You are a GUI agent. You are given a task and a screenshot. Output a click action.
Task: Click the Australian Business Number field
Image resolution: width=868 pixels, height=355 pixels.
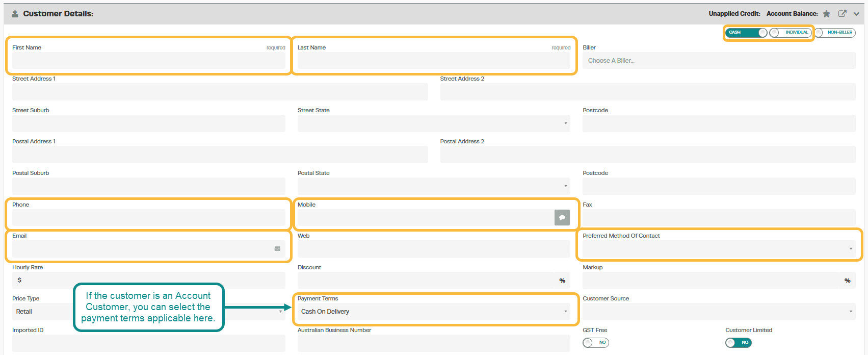coord(434,343)
